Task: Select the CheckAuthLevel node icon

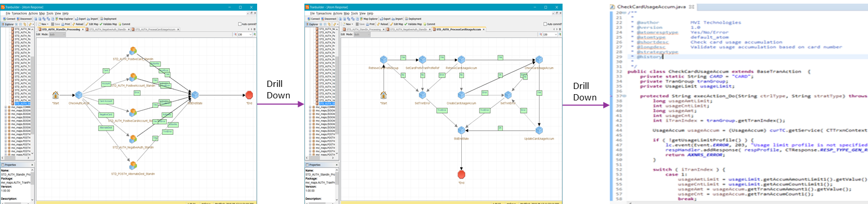Action: point(79,95)
